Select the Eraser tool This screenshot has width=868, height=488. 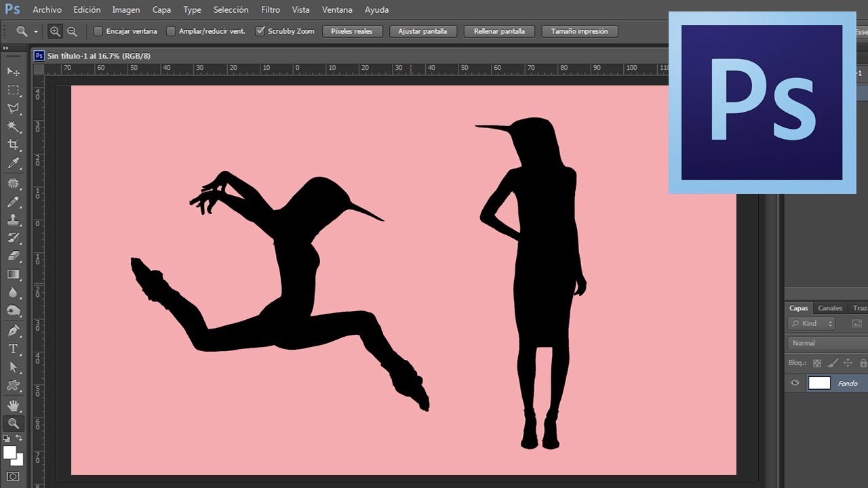pyautogui.click(x=13, y=256)
